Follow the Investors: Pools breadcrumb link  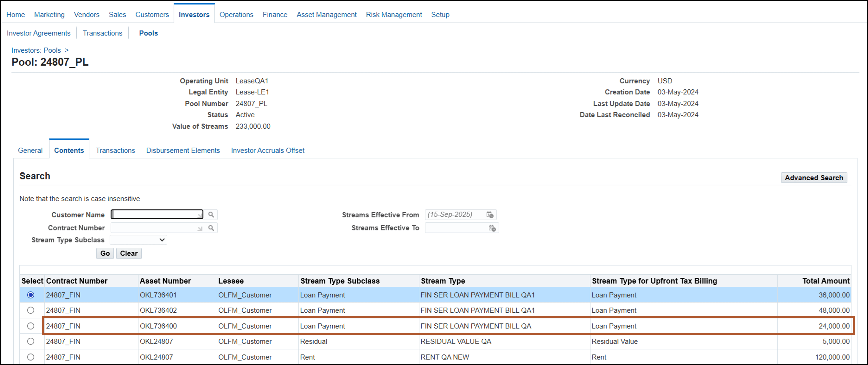point(36,50)
